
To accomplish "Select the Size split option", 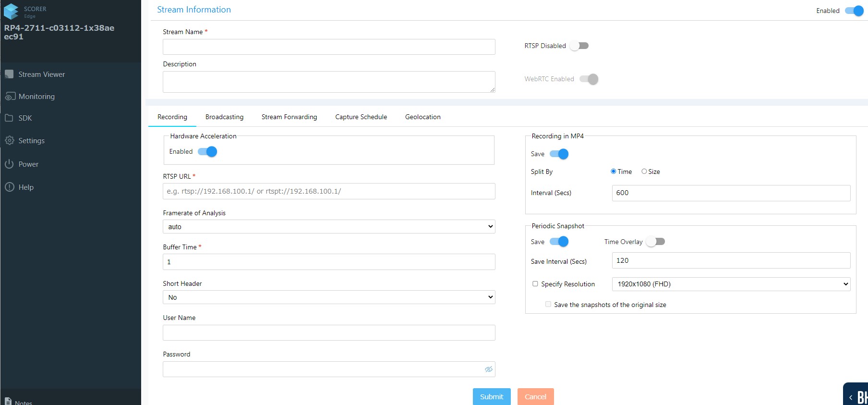I will (644, 172).
